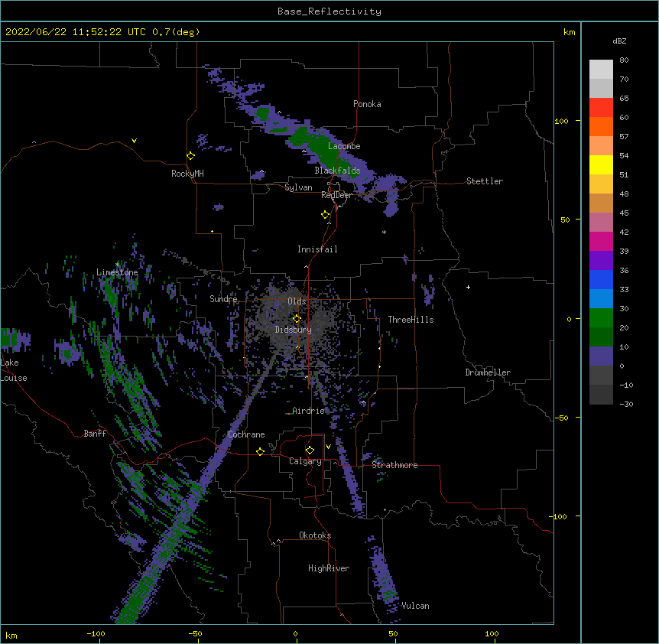The image size is (659, 644).
Task: Click the Innisfail city label
Action: point(317,249)
